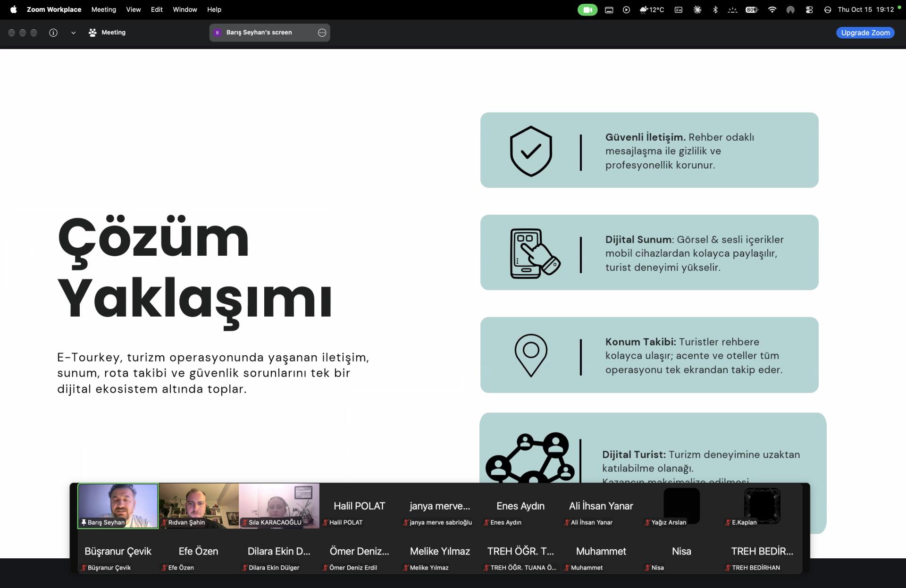Click the weather 12°C menu bar item
The width and height of the screenshot is (906, 588).
click(652, 9)
